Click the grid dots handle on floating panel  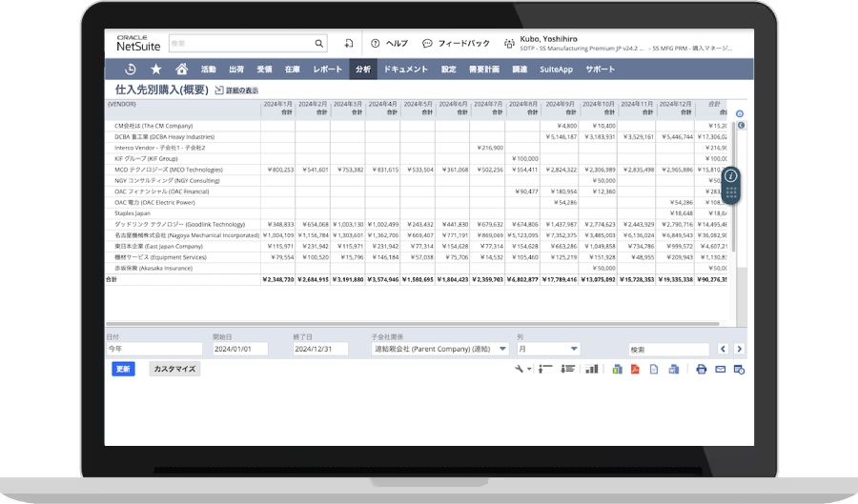[x=731, y=192]
